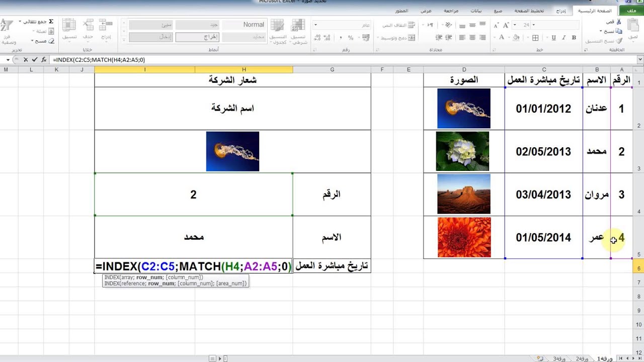Open the Fill (تعبئة) dropdown
The height and width of the screenshot is (362, 644).
(42, 31)
